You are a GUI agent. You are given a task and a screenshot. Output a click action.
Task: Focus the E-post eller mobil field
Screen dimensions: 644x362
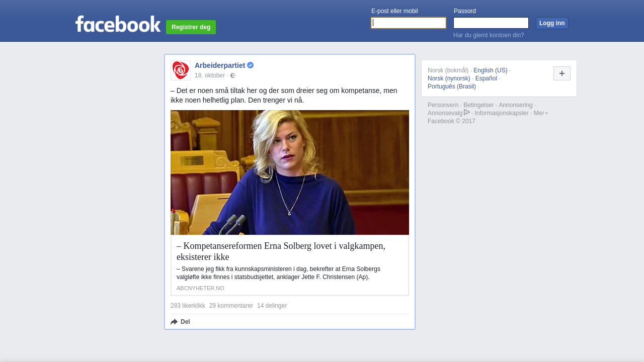click(x=408, y=23)
